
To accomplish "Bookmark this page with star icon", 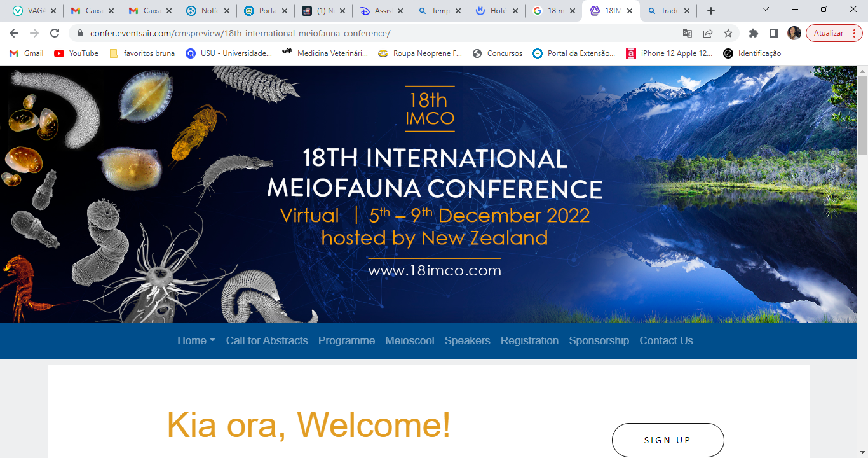I will [x=728, y=33].
